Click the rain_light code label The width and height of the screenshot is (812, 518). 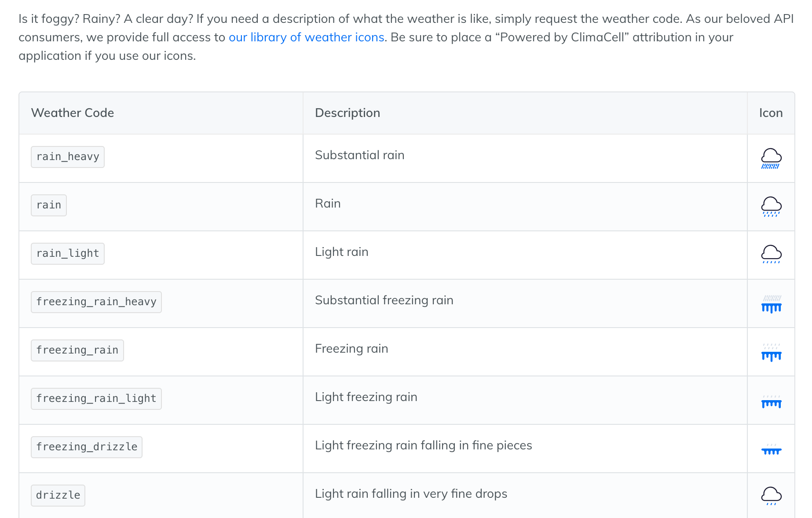click(68, 254)
